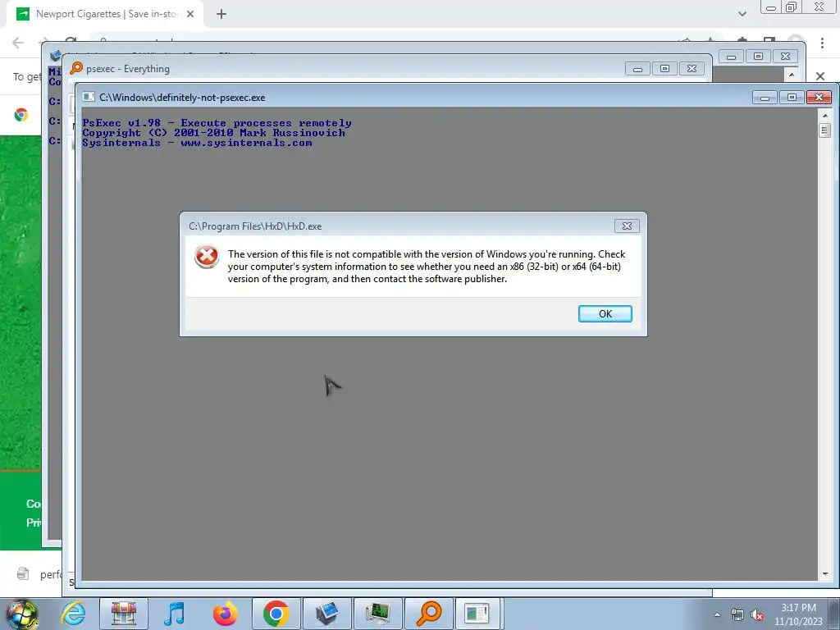This screenshot has height=630, width=840.
Task: Click the console scrollbar up arrow
Action: [825, 115]
